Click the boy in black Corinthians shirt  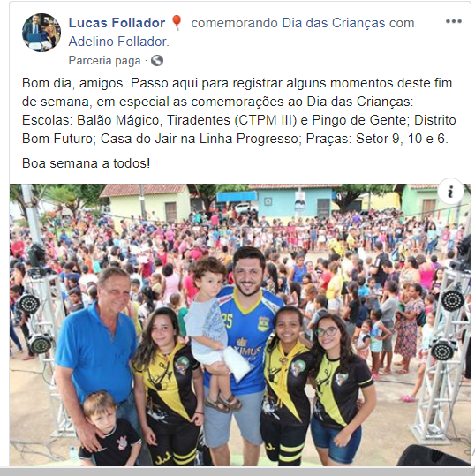108,429
